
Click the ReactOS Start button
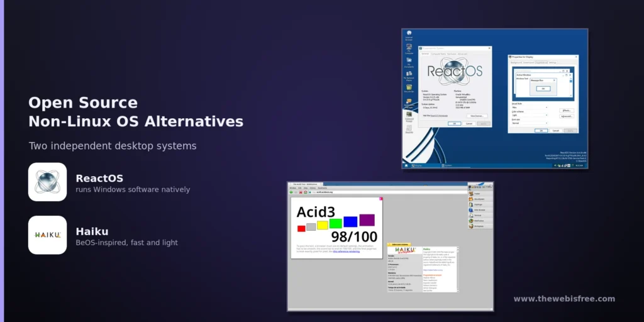click(x=406, y=165)
